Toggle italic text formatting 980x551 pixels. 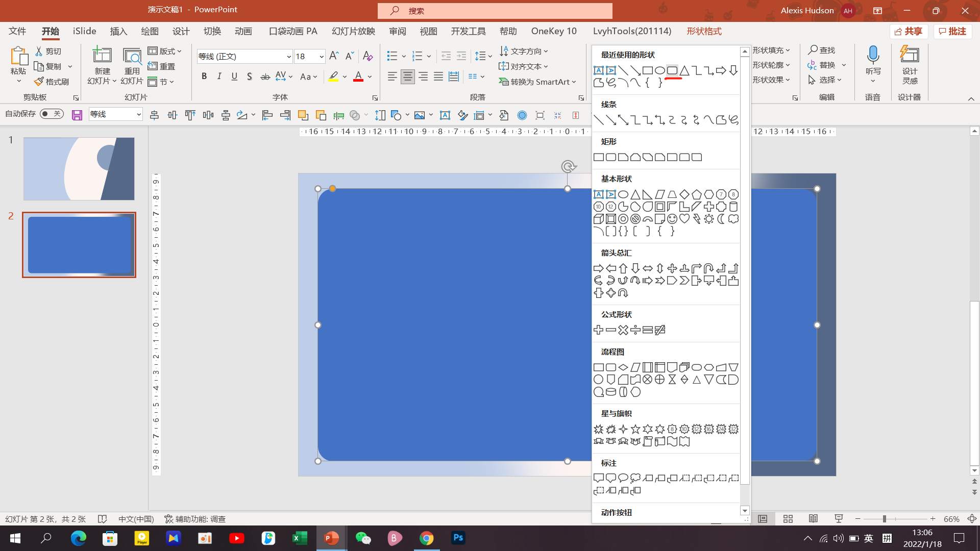click(219, 77)
